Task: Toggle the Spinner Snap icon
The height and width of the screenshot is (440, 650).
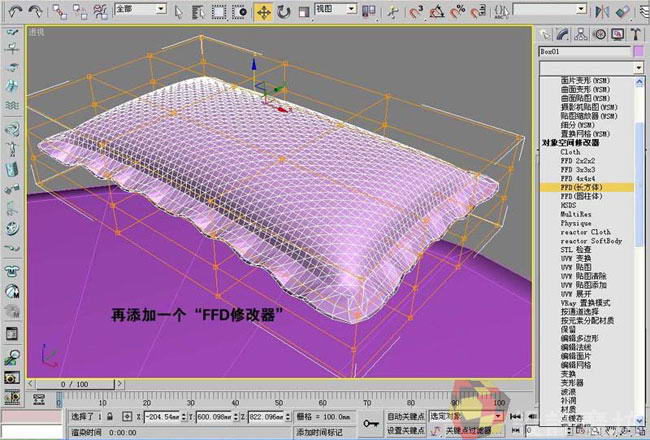Action: click(478, 12)
